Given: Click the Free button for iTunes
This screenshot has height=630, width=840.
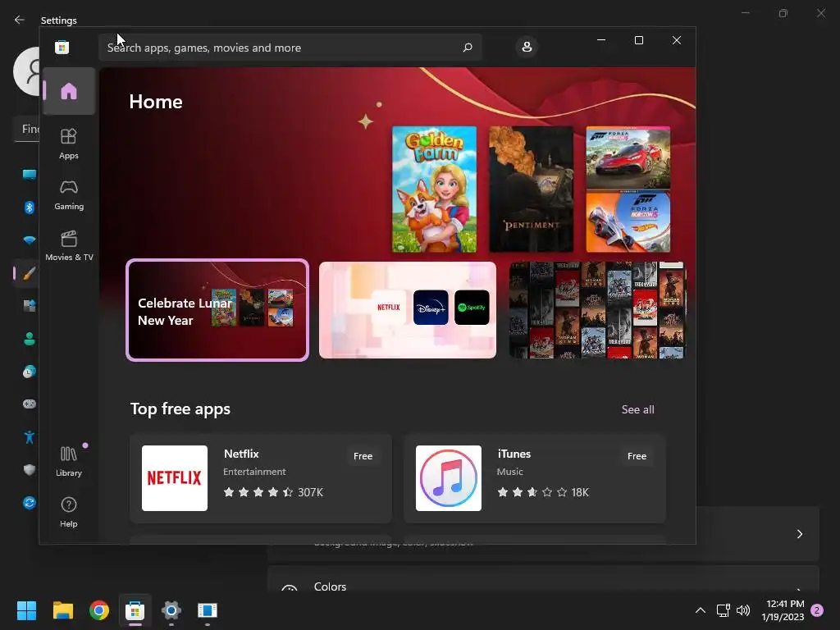Looking at the screenshot, I should [637, 456].
